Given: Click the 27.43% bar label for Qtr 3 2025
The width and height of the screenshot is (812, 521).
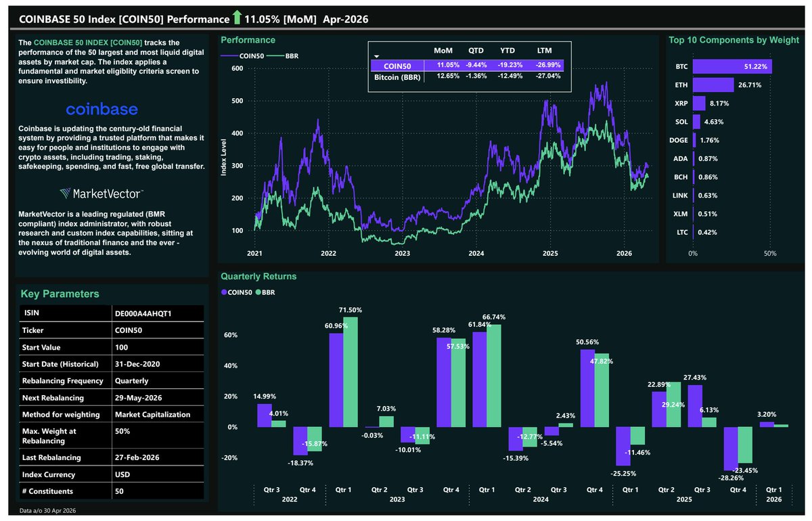Looking at the screenshot, I should (x=696, y=378).
